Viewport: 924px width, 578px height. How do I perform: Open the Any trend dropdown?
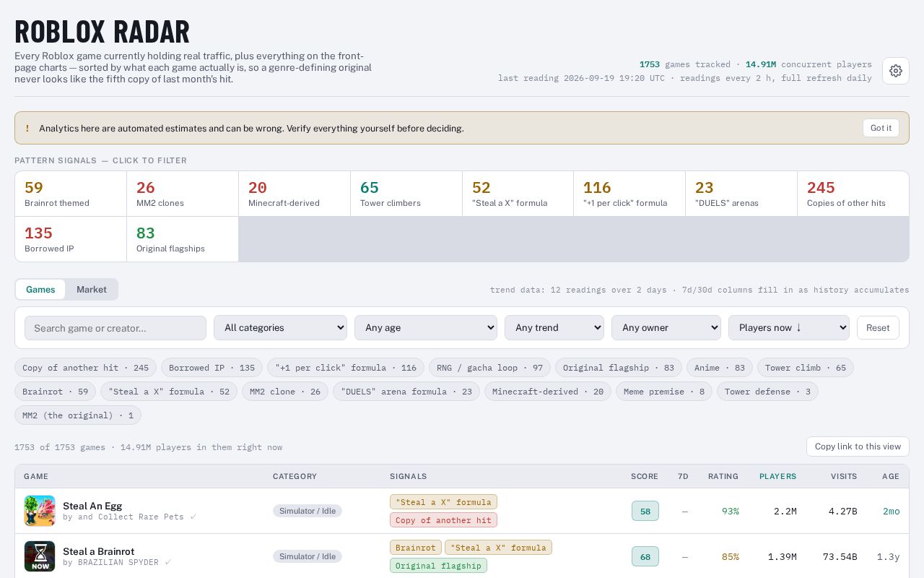pyautogui.click(x=554, y=328)
